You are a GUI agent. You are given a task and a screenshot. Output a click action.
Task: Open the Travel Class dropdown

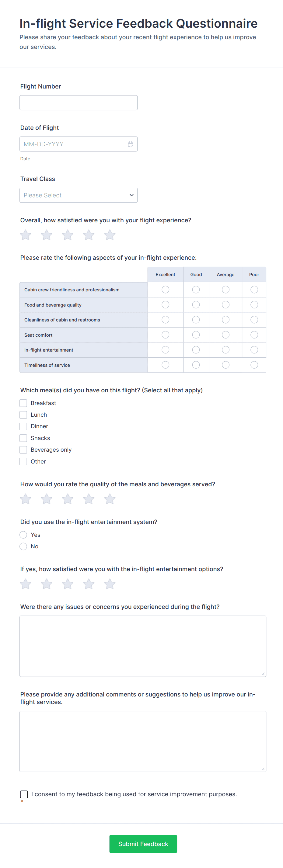click(78, 196)
